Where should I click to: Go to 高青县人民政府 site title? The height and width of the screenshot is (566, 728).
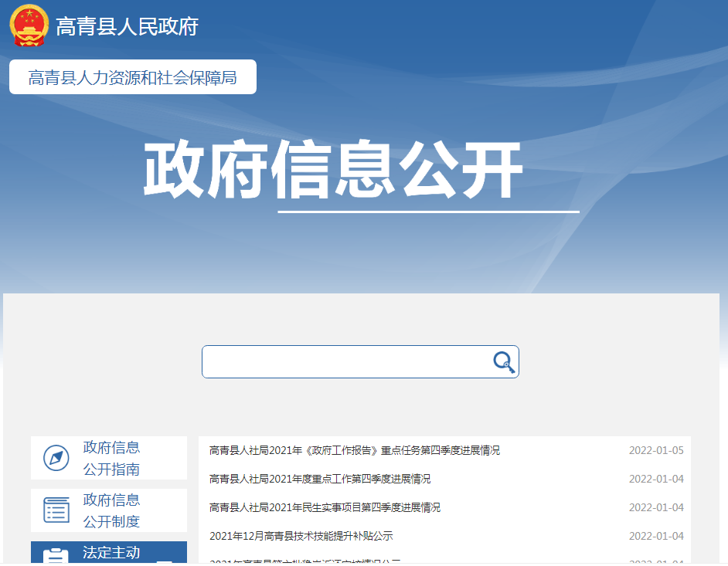pos(127,26)
